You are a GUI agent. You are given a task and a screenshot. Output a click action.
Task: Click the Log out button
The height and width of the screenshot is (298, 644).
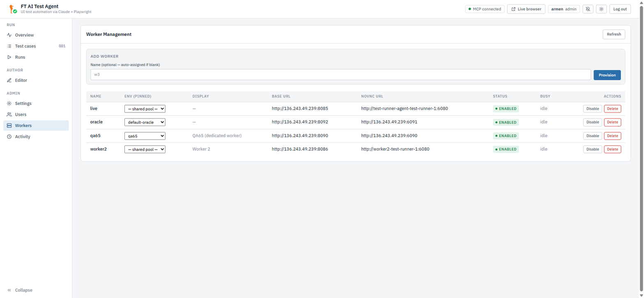point(620,9)
